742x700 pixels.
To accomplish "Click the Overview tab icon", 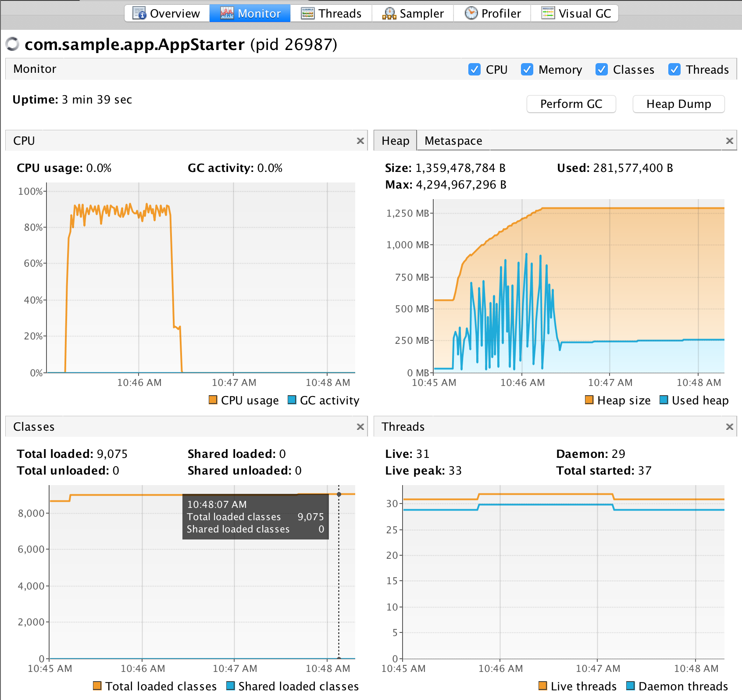I will tap(139, 13).
